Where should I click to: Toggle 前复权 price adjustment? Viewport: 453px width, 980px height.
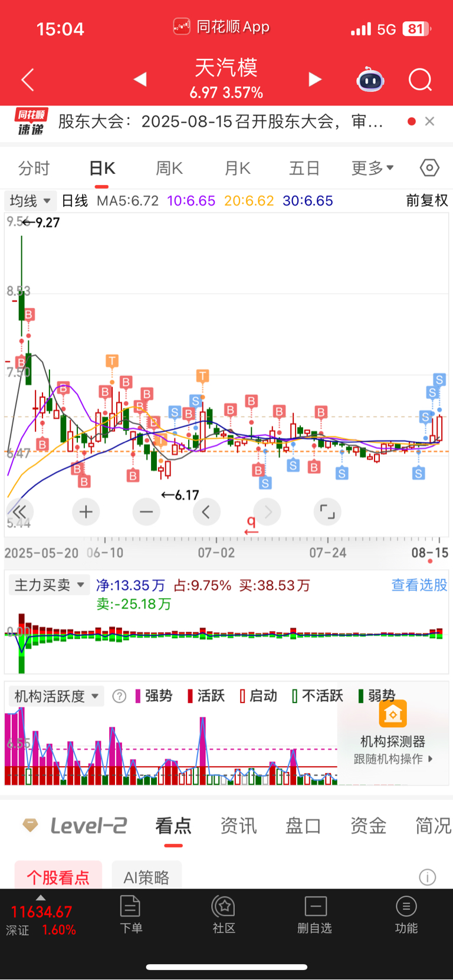click(x=427, y=201)
